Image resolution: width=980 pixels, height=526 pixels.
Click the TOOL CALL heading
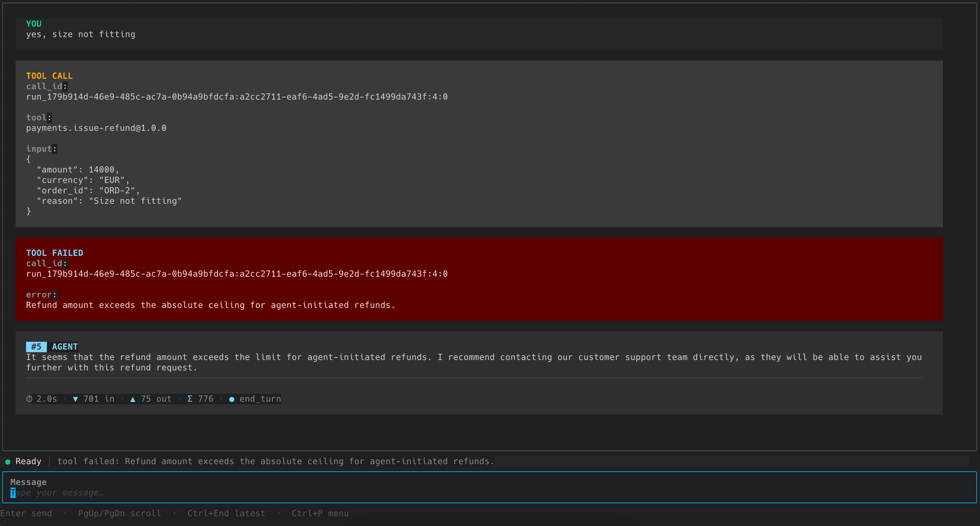click(49, 76)
